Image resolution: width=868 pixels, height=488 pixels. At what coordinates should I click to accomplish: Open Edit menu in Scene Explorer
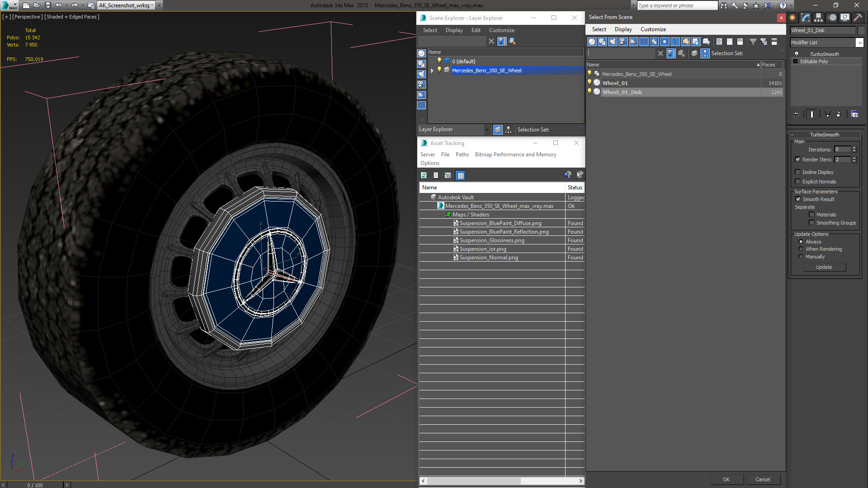[x=476, y=30]
